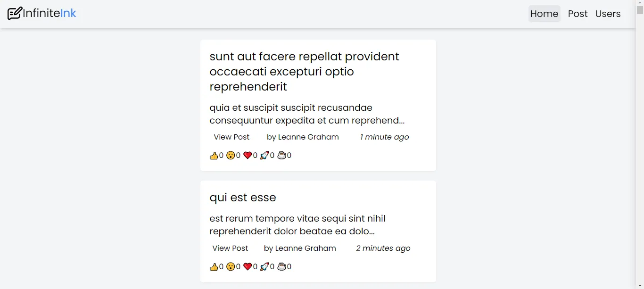Image resolution: width=644 pixels, height=289 pixels.
Task: React with rocket on 'qui est esse' post
Action: pyautogui.click(x=267, y=267)
